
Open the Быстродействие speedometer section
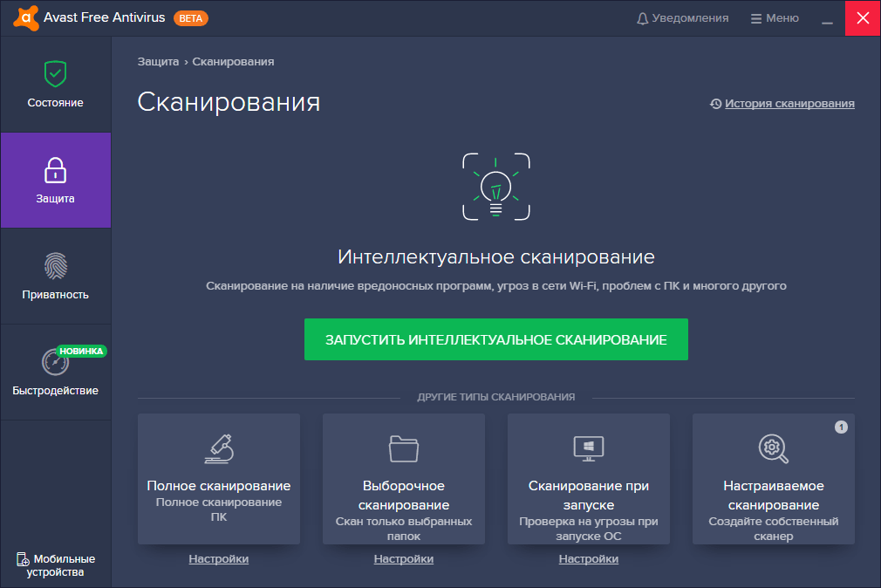tap(56, 373)
